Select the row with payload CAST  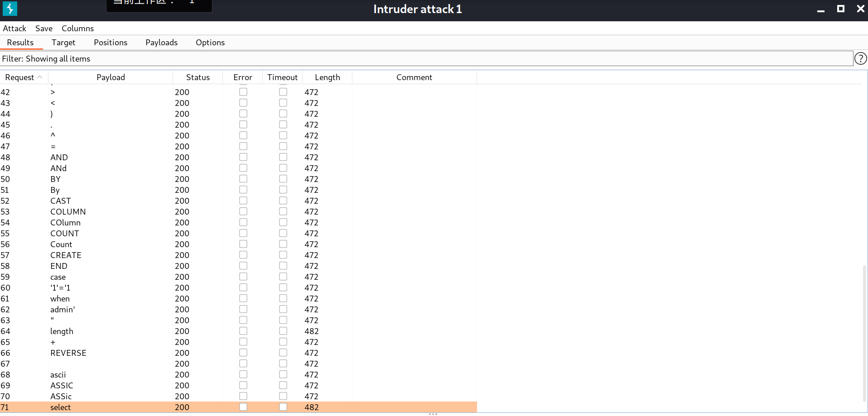238,201
